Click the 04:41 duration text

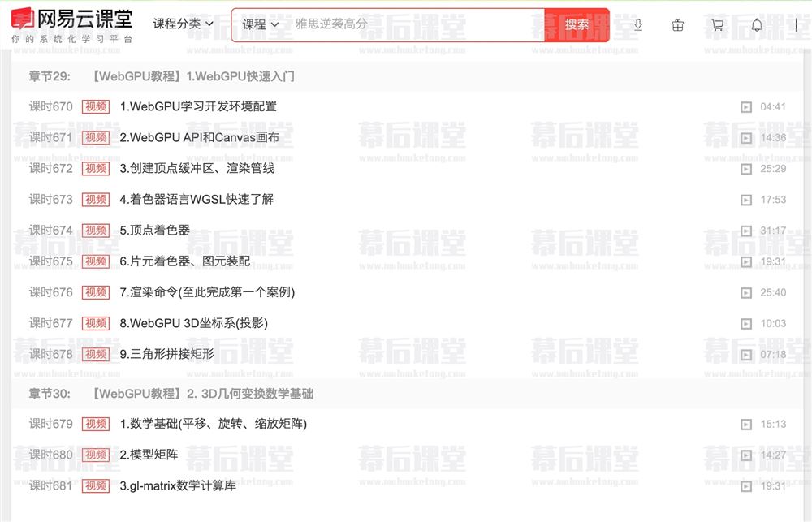tap(773, 107)
